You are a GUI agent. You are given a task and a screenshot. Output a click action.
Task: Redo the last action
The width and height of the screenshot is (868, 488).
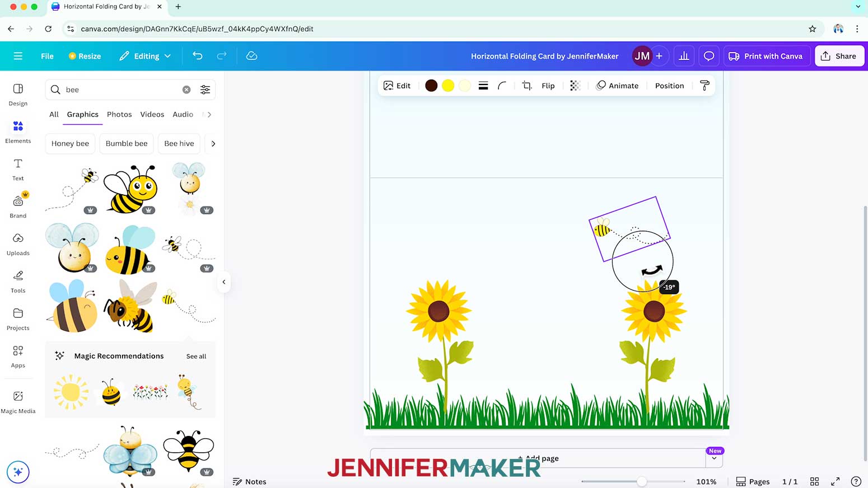[222, 55]
